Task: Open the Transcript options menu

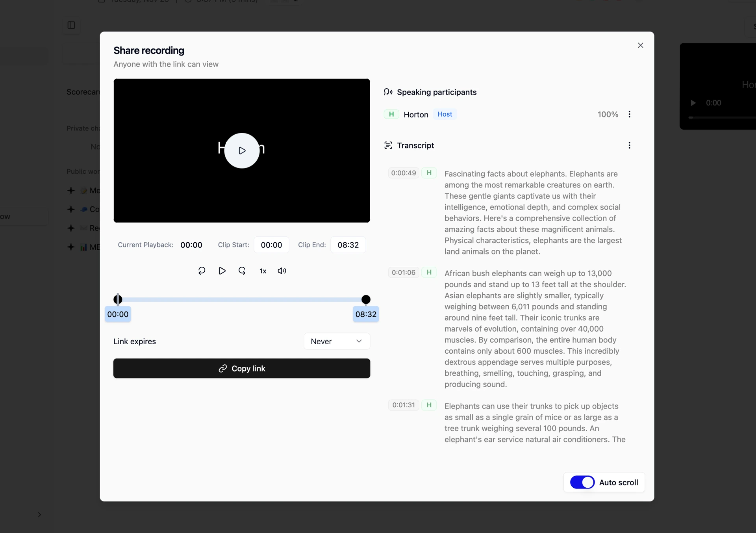Action: (629, 145)
